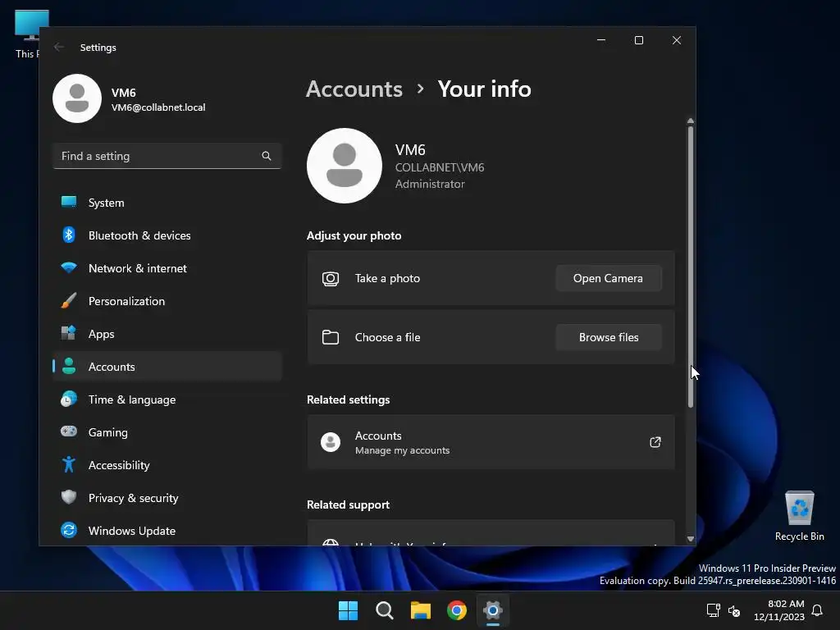The image size is (840, 630).
Task: Switch to Personalization settings
Action: [x=126, y=301]
